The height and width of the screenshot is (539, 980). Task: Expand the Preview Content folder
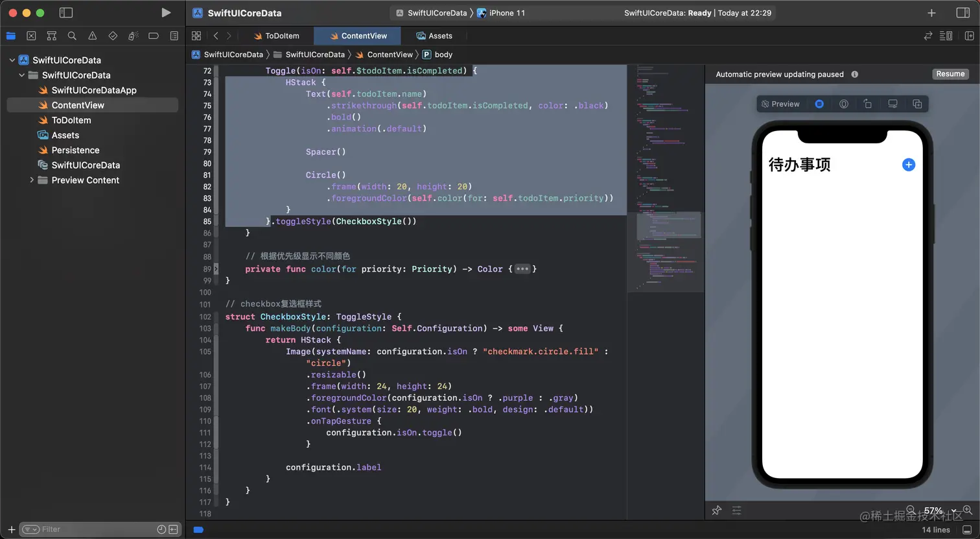(32, 180)
